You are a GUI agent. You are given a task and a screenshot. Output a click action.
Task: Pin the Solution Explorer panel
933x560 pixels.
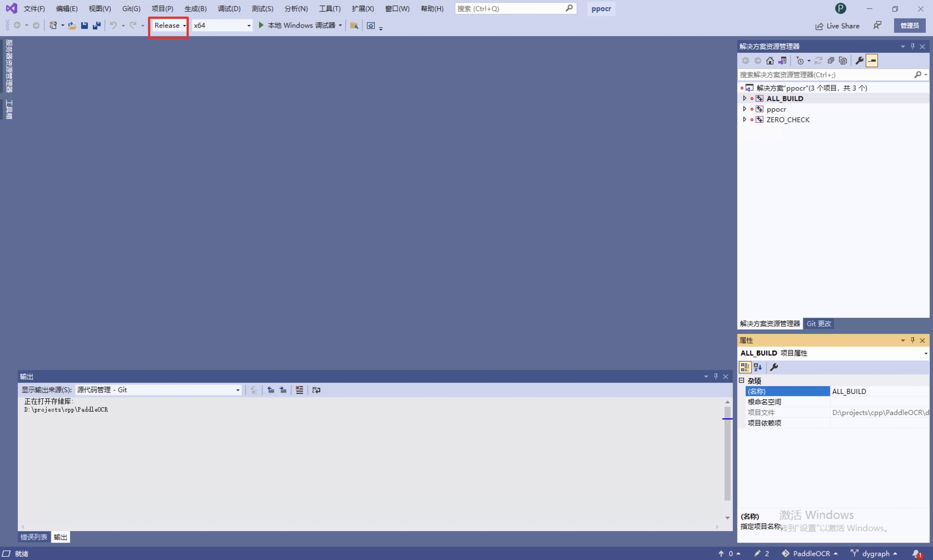click(913, 46)
